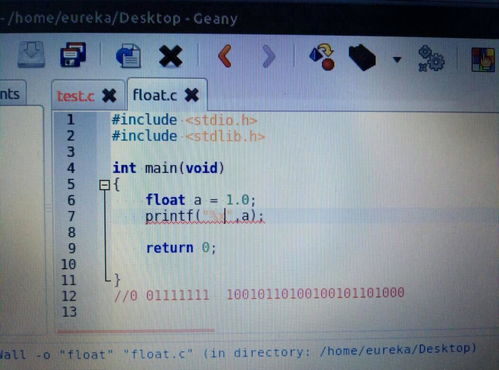Open the build dropdown arrow

pos(397,60)
